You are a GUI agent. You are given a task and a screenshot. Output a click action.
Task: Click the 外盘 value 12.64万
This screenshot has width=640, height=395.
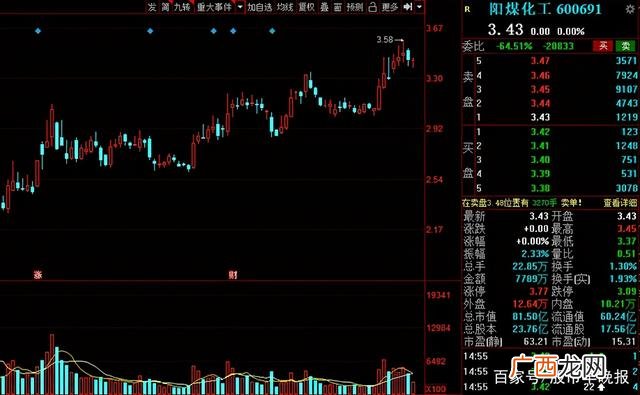530,304
